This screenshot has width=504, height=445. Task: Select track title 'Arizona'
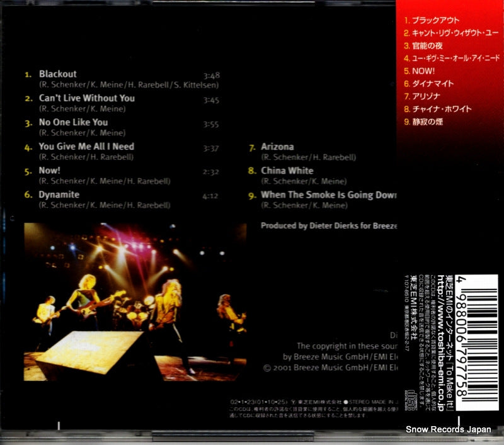(277, 147)
